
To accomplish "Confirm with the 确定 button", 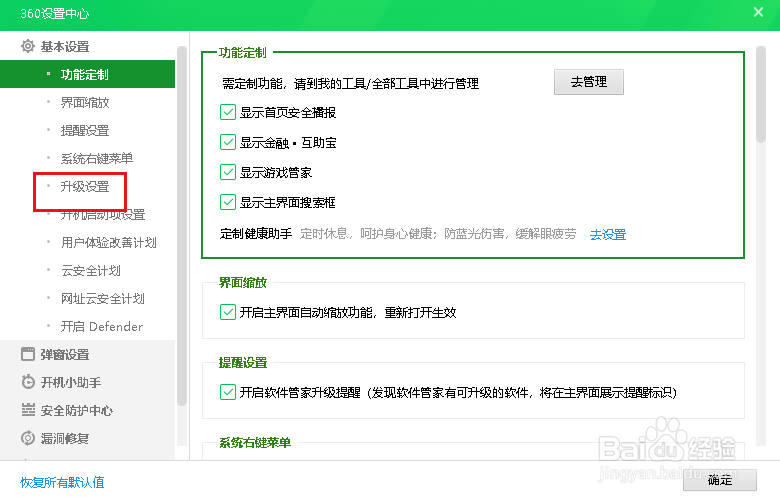I will [x=720, y=480].
